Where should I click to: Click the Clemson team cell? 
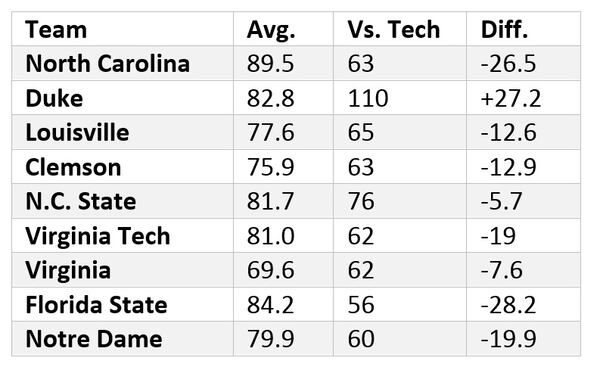coord(122,166)
